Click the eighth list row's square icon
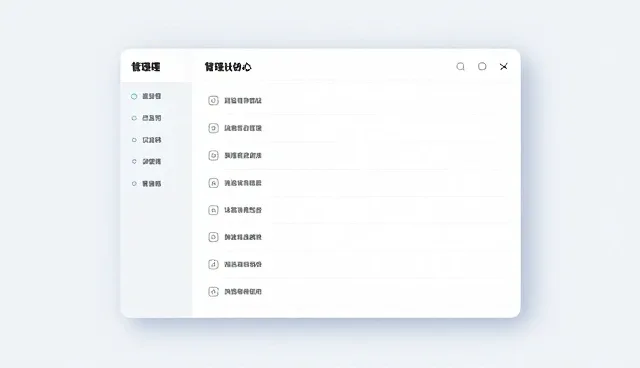 click(x=213, y=292)
